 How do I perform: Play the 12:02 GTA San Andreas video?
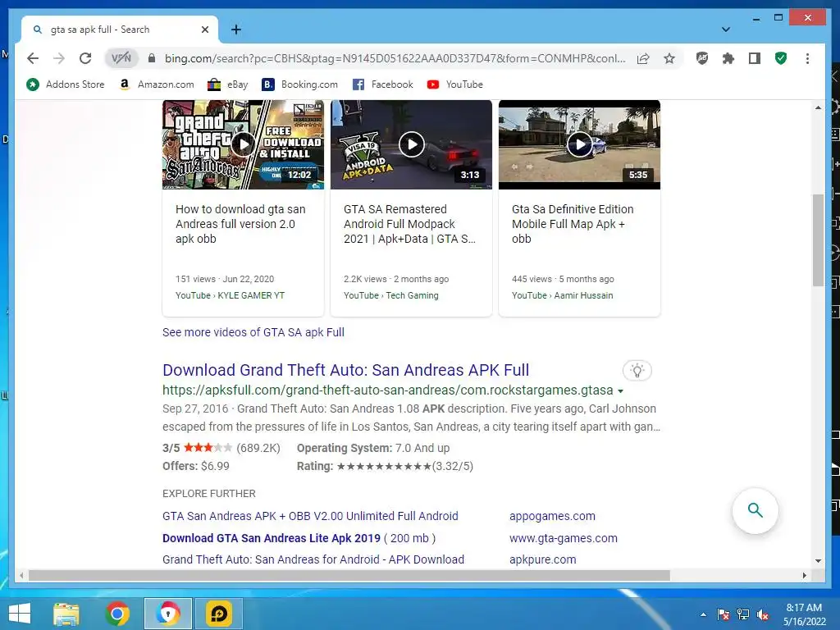[x=243, y=144]
